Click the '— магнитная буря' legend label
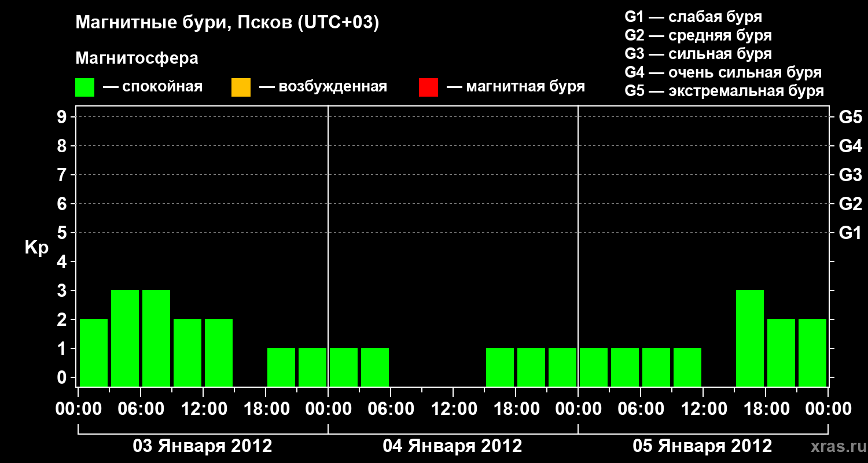This screenshot has height=463, width=868. (516, 87)
